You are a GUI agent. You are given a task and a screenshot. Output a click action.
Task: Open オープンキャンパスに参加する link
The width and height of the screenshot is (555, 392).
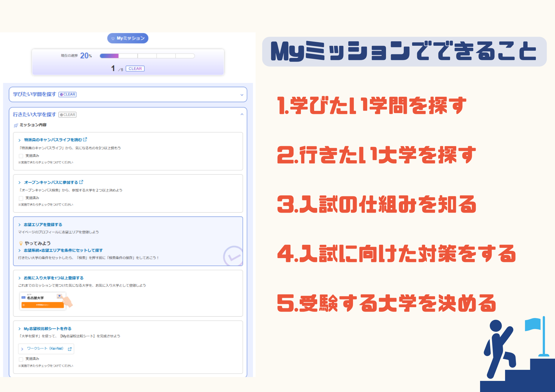pos(51,182)
